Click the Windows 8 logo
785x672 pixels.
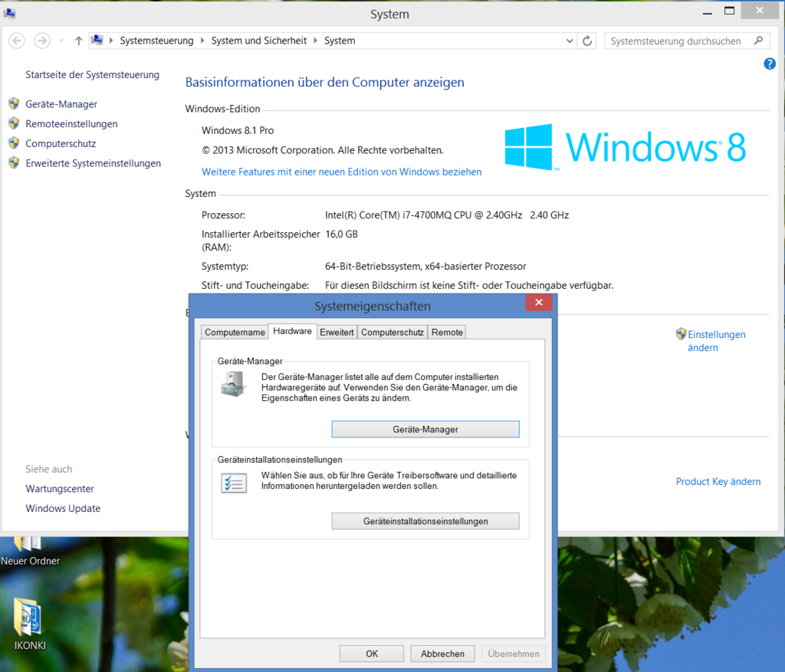point(626,147)
